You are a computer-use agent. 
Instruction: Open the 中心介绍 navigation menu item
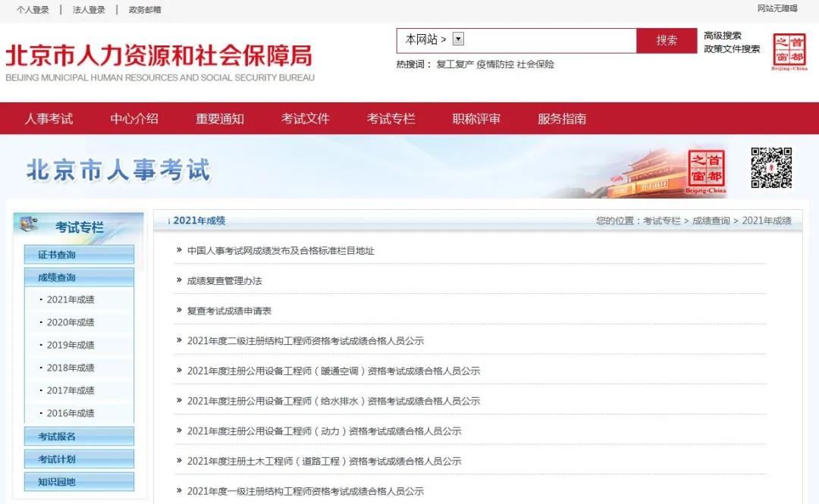[x=134, y=118]
